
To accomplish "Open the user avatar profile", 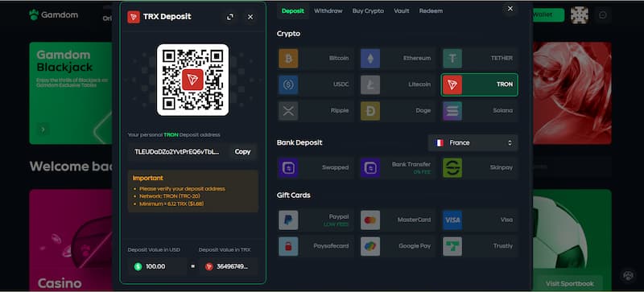I will tap(580, 15).
